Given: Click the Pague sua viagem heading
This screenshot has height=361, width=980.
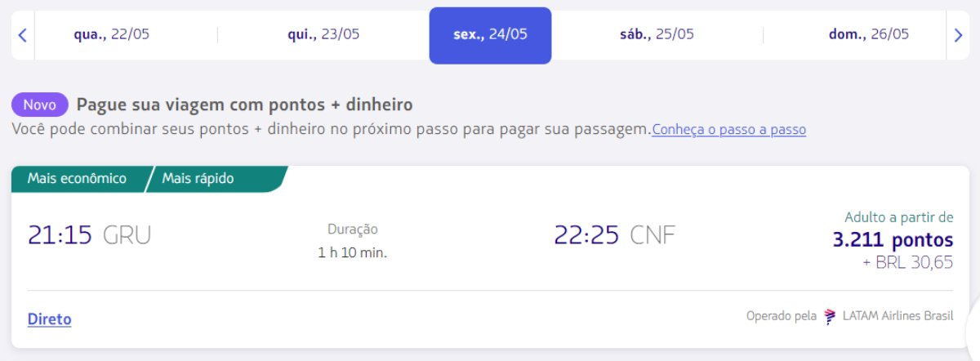Looking at the screenshot, I should pyautogui.click(x=244, y=105).
